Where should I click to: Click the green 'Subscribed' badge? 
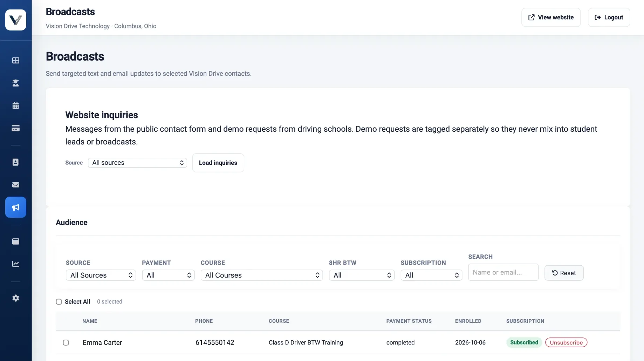524,342
